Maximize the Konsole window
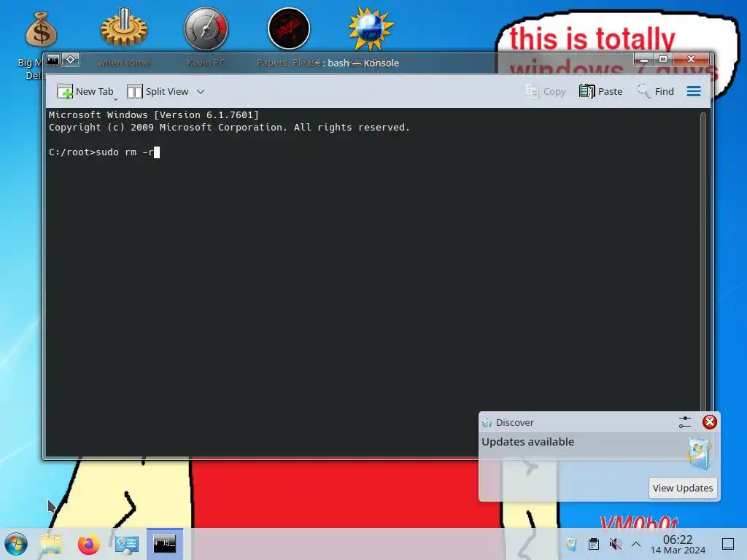Image resolution: width=747 pixels, height=560 pixels. (x=662, y=60)
